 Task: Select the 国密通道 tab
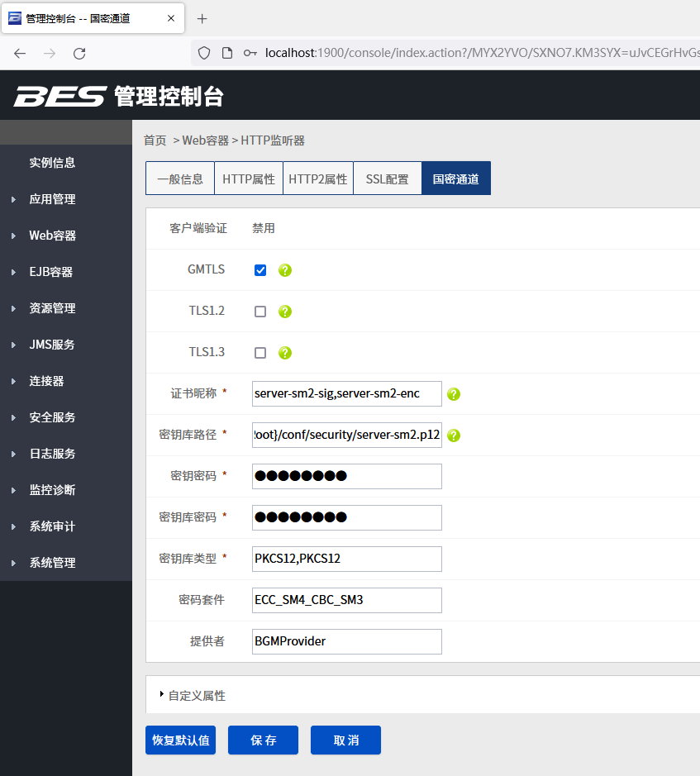(456, 179)
